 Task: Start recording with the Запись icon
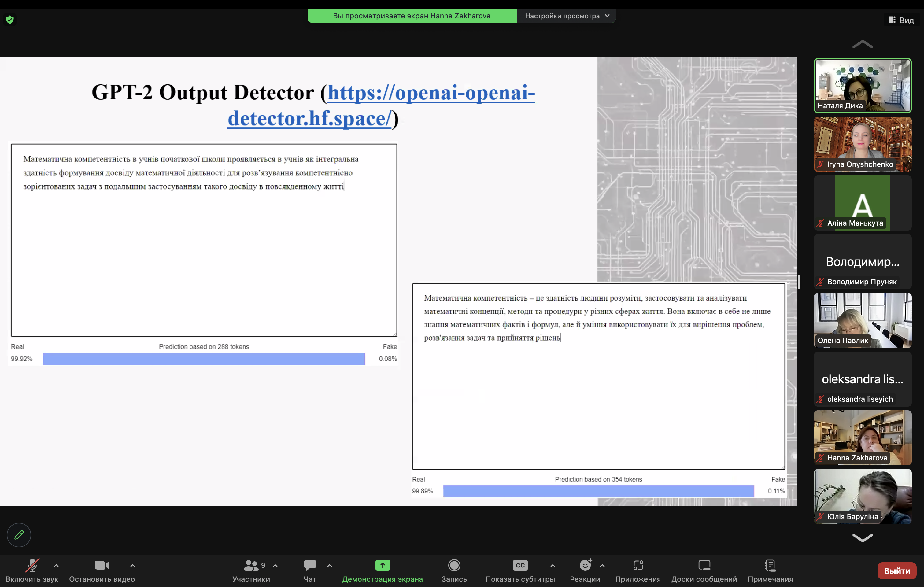(454, 566)
